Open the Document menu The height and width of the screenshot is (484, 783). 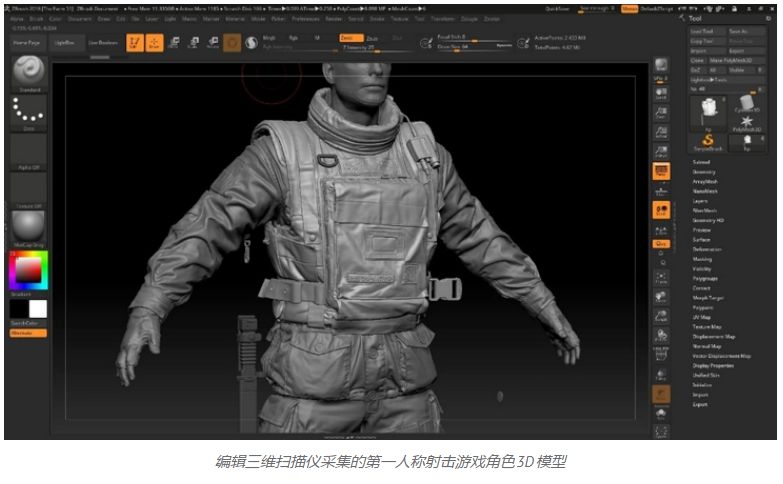pyautogui.click(x=80, y=19)
